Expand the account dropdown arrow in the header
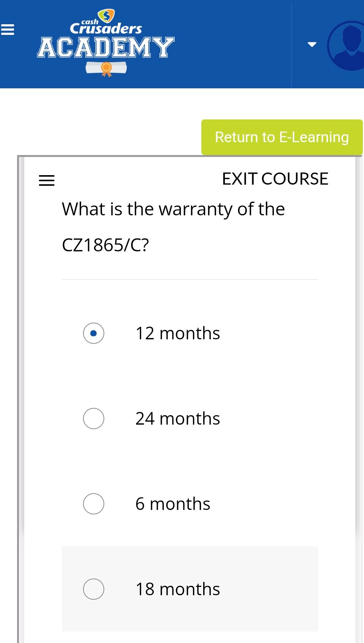Image resolution: width=364 pixels, height=643 pixels. click(x=312, y=44)
